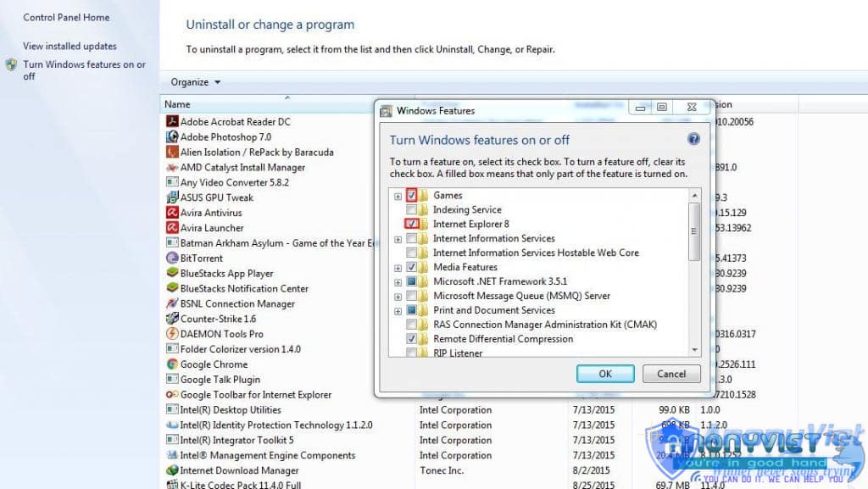Click the BitTorrent icon
Screen dimensions: 868x489
click(172, 258)
